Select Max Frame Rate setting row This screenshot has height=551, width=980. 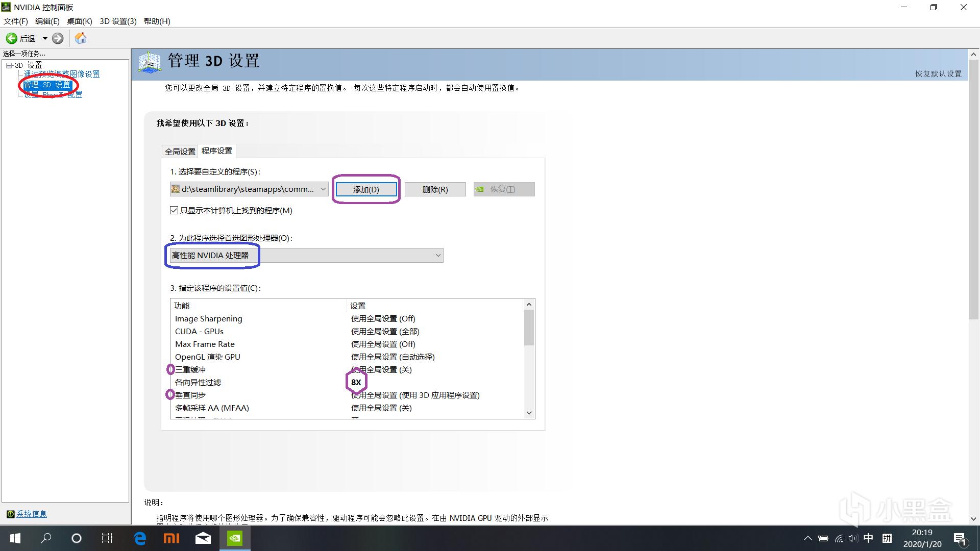pos(347,344)
